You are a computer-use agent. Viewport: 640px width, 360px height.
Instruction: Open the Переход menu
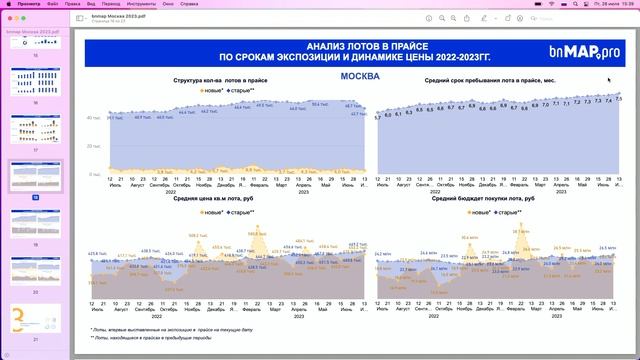111,4
